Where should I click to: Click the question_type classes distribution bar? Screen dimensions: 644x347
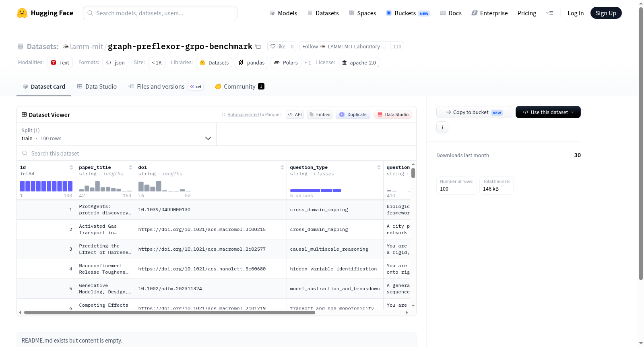[x=316, y=190]
